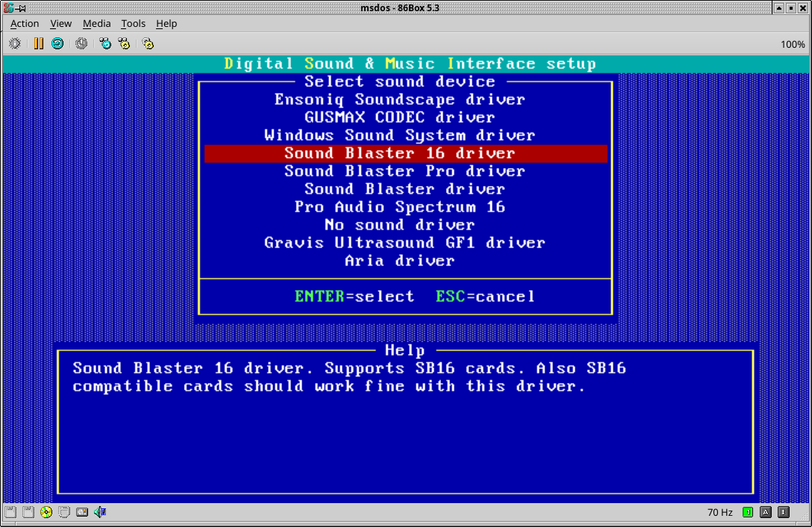Screen dimensions: 812x527
Task: Click ESC=cancel hint text
Action: tap(485, 296)
